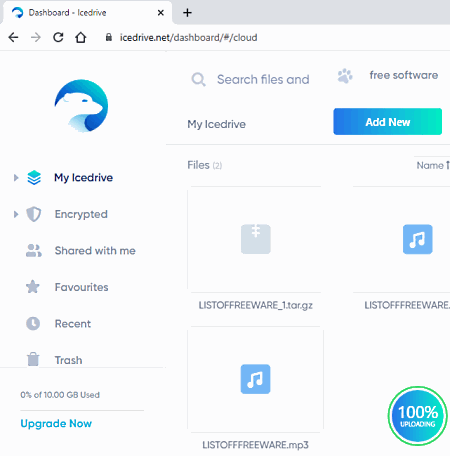Click the Favourites star icon
The image size is (450, 456).
click(33, 287)
